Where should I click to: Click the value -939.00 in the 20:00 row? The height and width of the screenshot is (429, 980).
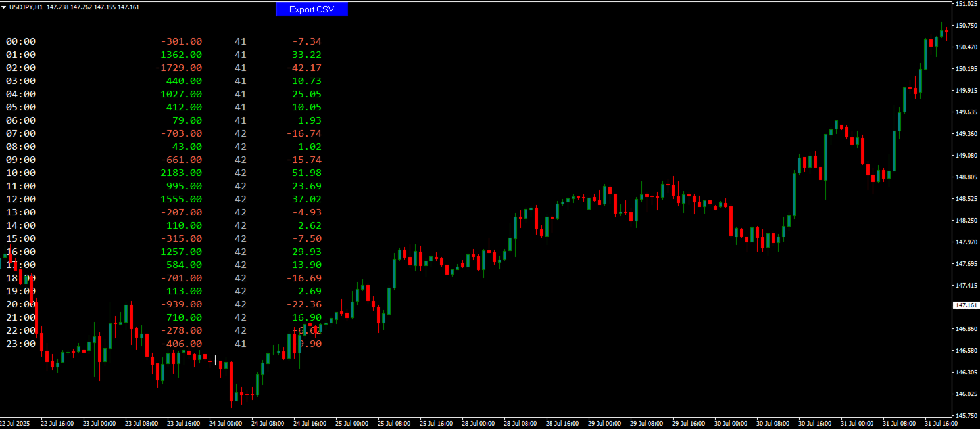click(x=182, y=304)
